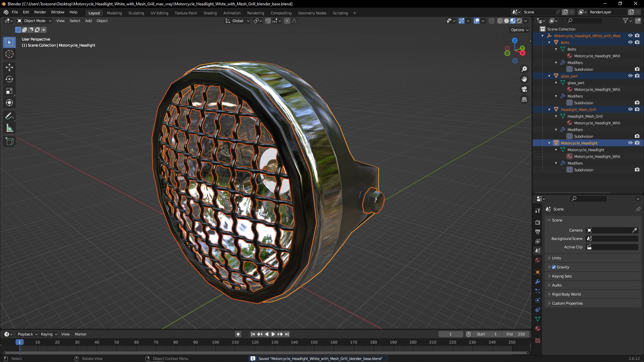Jump to the end frame

[x=287, y=334]
